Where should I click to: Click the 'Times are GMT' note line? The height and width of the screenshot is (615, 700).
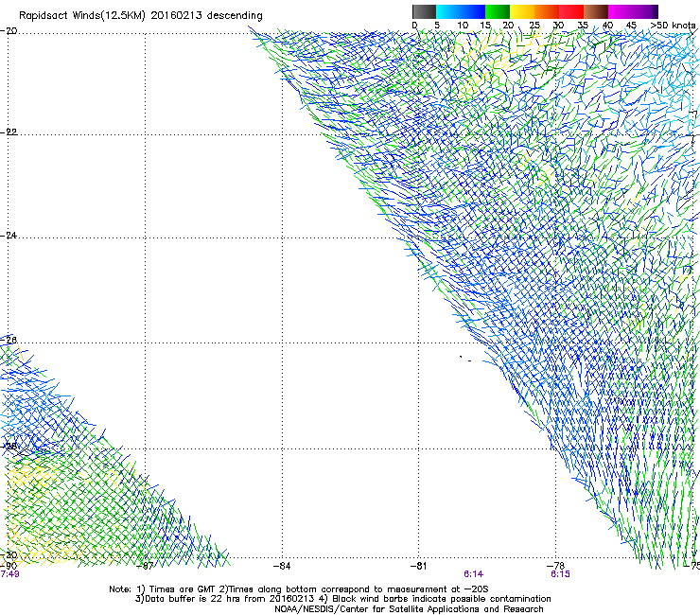click(298, 589)
